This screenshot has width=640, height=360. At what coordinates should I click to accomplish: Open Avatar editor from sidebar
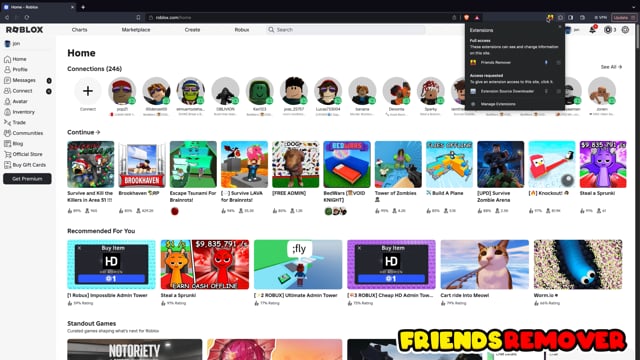pos(16,102)
